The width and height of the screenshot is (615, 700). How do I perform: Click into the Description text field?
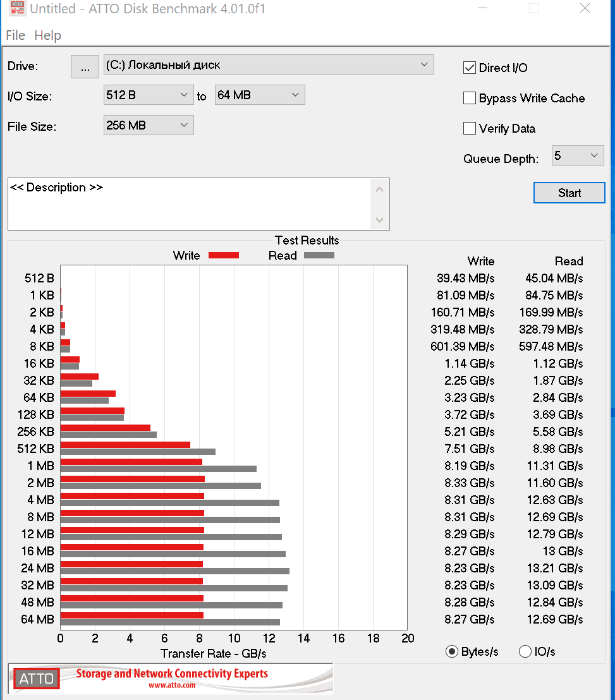tap(190, 204)
